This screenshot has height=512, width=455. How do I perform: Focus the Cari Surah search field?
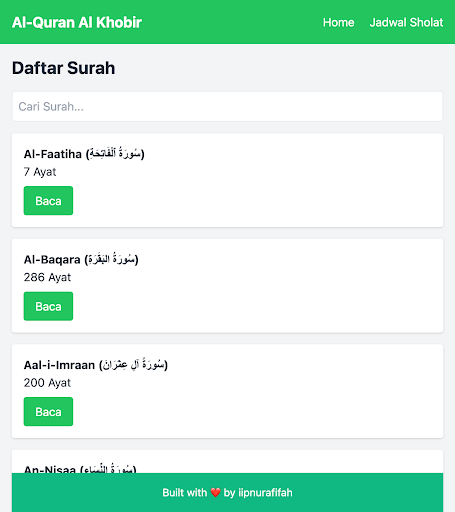pos(227,106)
